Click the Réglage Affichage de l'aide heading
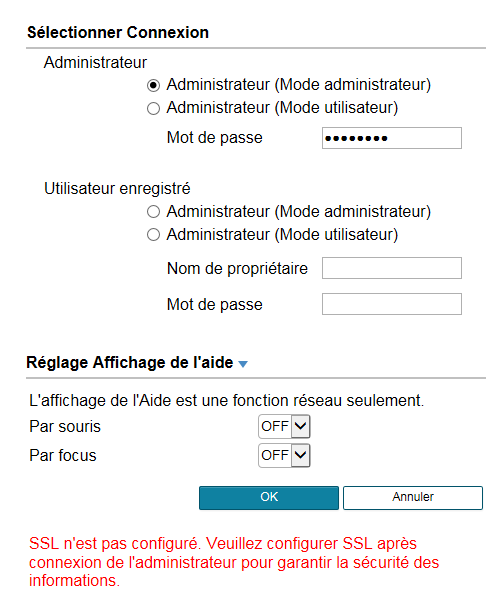 click(x=130, y=363)
